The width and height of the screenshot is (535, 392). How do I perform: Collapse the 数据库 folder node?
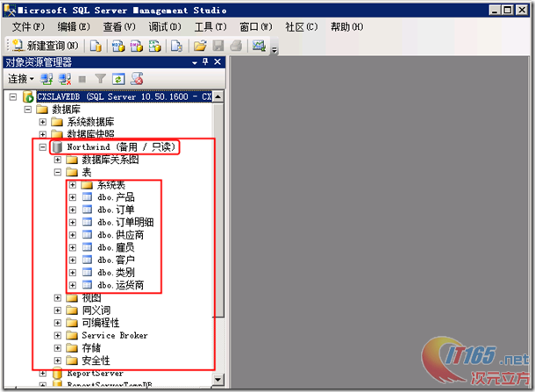tap(28, 109)
